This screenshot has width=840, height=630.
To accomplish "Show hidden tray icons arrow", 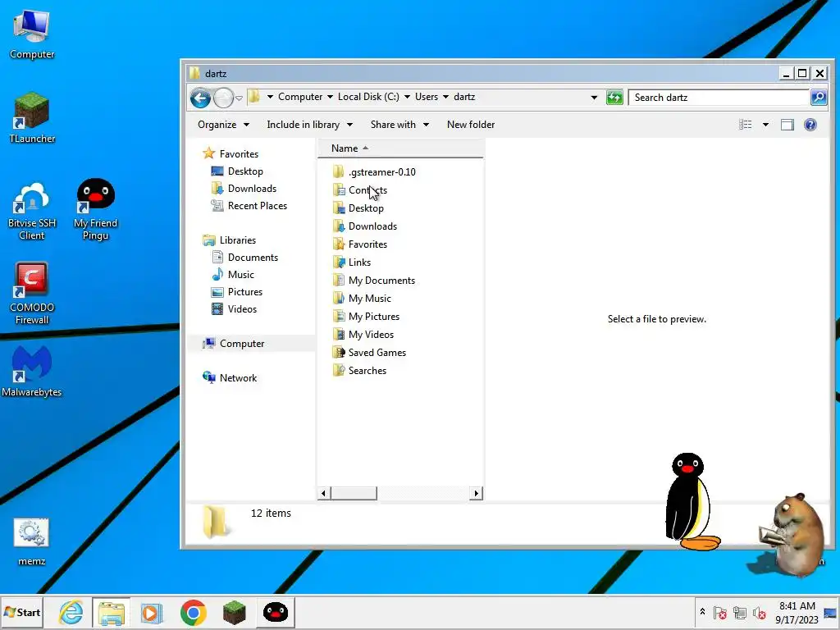I will (x=702, y=612).
